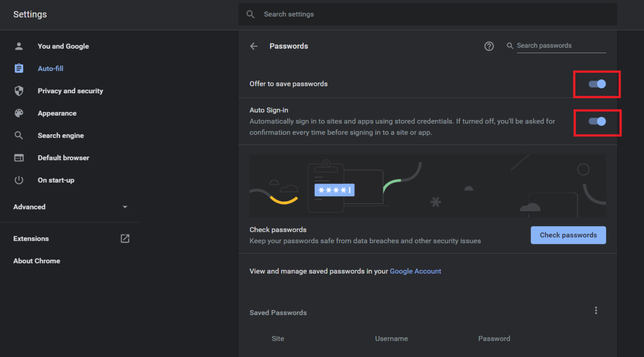The width and height of the screenshot is (644, 357).
Task: Click the You and Google person icon
Action: coord(19,46)
